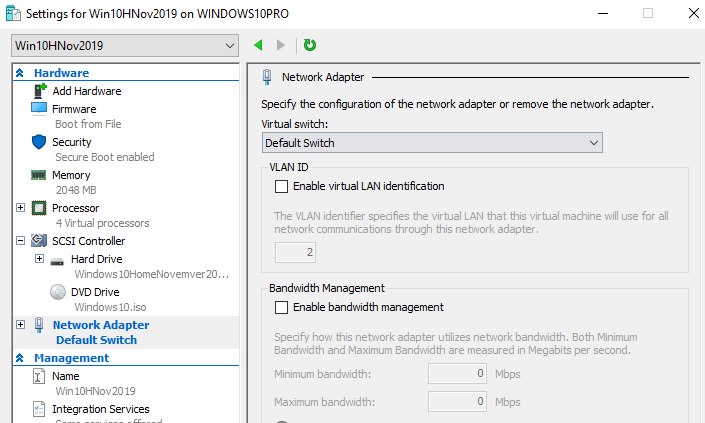Collapse the Hardware section chevron
The image size is (705, 423).
pos(19,73)
